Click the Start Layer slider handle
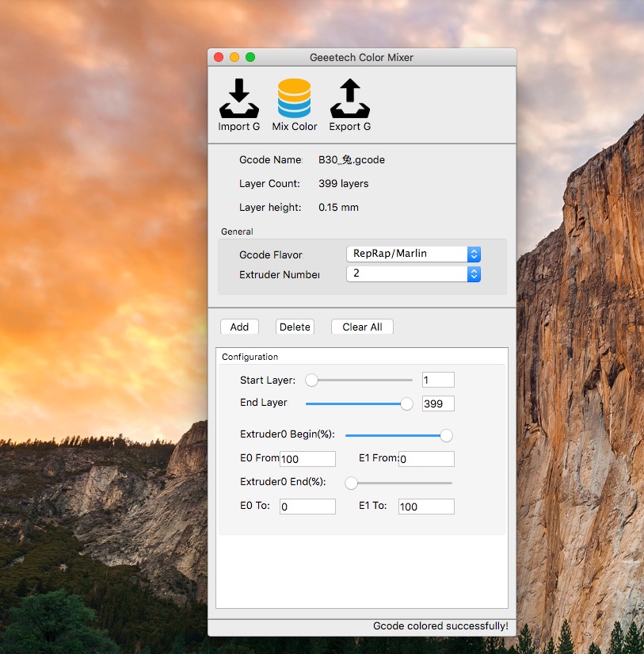Screen dimensions: 644x654 tap(312, 381)
